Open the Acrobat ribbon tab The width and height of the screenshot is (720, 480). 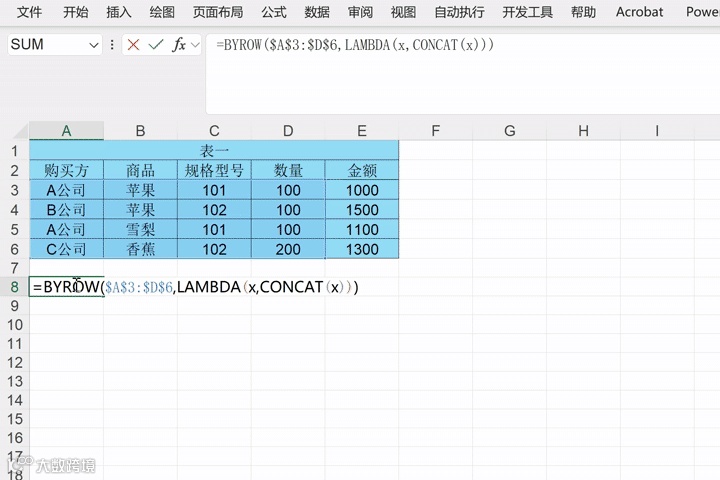(639, 12)
